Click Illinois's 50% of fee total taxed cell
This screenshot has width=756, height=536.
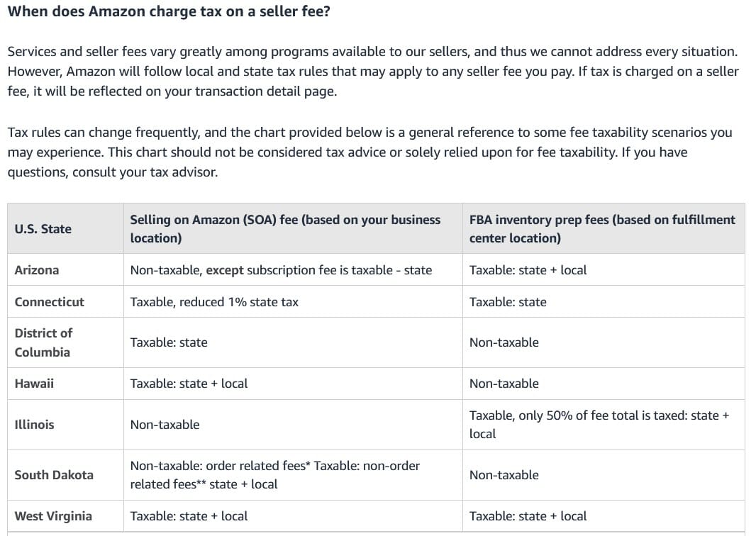[x=599, y=425]
